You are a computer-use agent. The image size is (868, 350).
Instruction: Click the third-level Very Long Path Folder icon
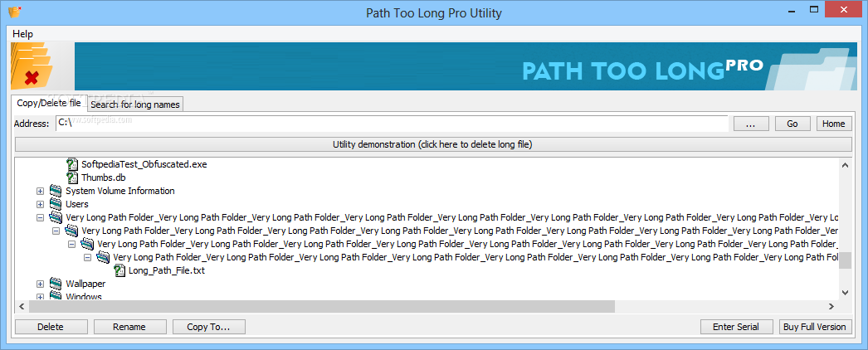pyautogui.click(x=87, y=244)
